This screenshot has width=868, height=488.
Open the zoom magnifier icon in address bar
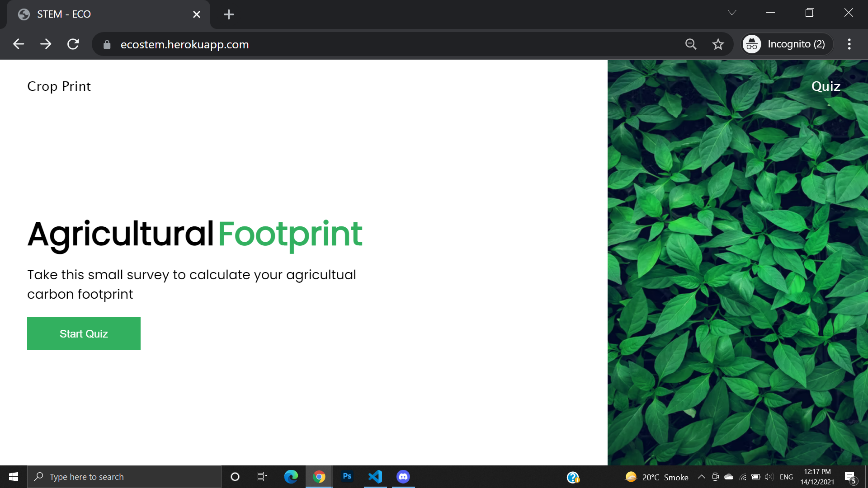coord(691,44)
